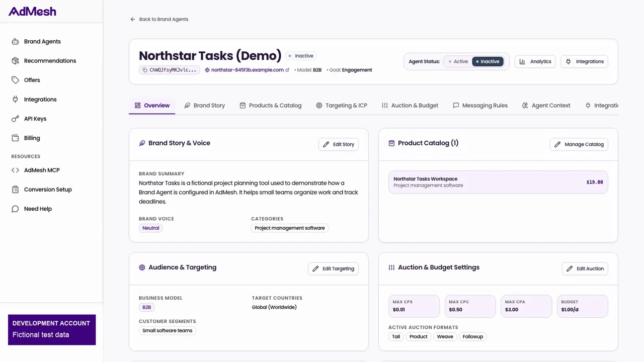644x362 pixels.
Task: Open the Brand Story tab
Action: [x=204, y=106]
